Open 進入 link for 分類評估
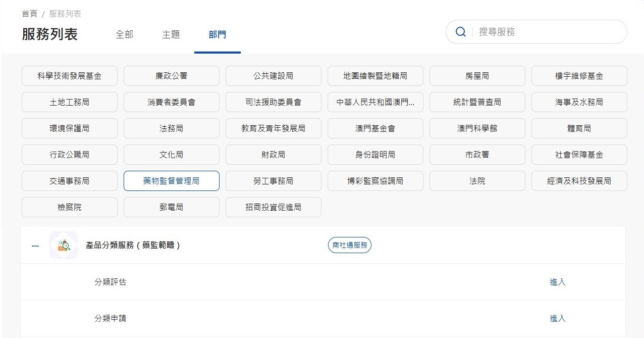 pos(557,282)
